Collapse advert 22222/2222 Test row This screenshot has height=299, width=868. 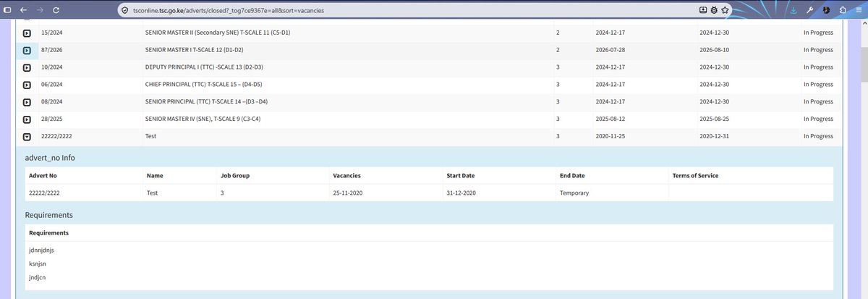coord(27,136)
